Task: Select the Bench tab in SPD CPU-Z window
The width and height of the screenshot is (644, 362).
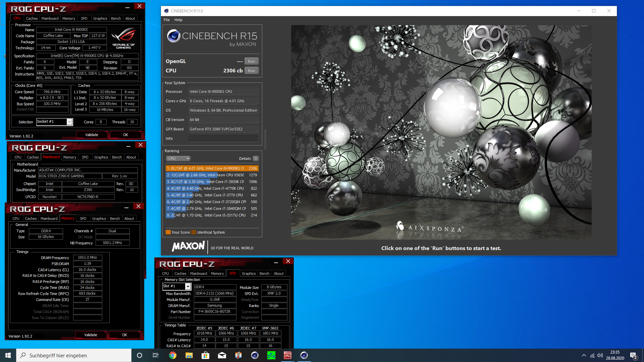Action: (x=264, y=274)
